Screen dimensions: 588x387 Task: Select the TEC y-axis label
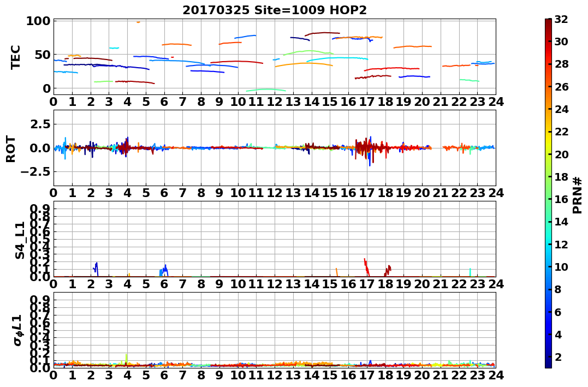pyautogui.click(x=15, y=57)
